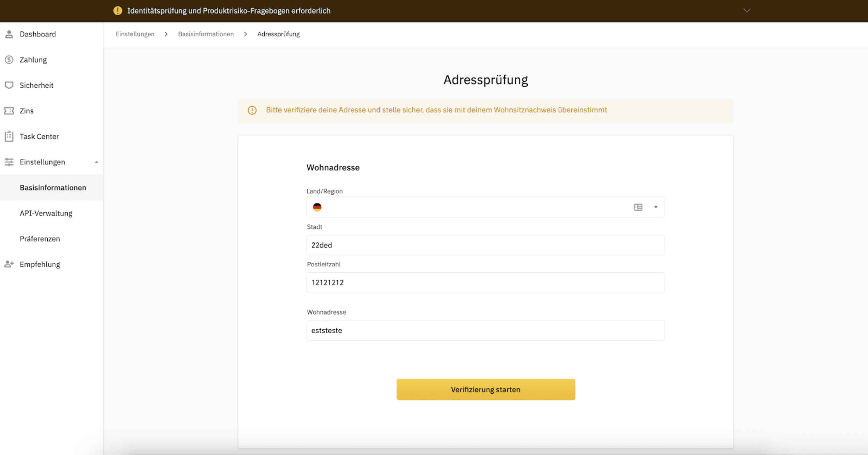Screen dimensions: 868x455
Task: Open Sicherheit in the sidebar
Action: (51, 85)
